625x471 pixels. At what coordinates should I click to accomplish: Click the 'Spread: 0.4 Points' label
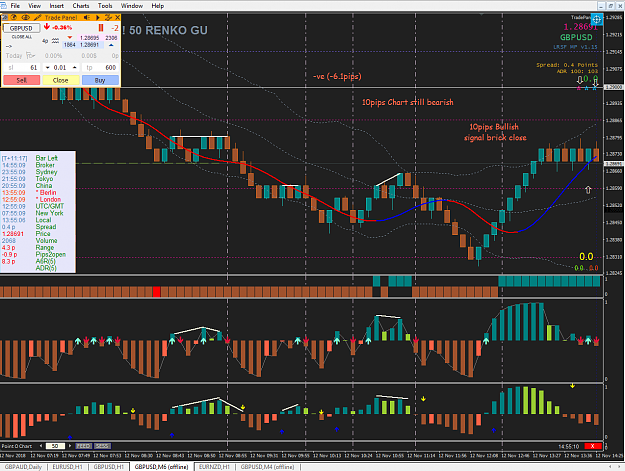click(567, 65)
